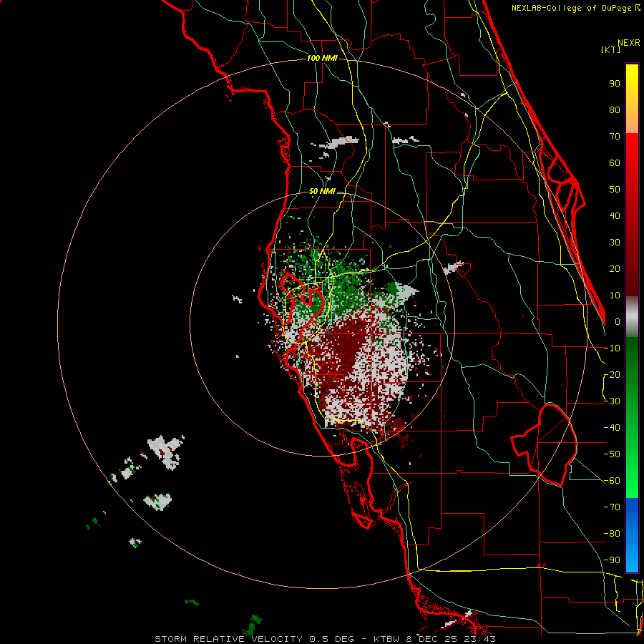644x644 pixels.
Task: Click the KTBW station identifier in the caption
Action: (x=386, y=639)
